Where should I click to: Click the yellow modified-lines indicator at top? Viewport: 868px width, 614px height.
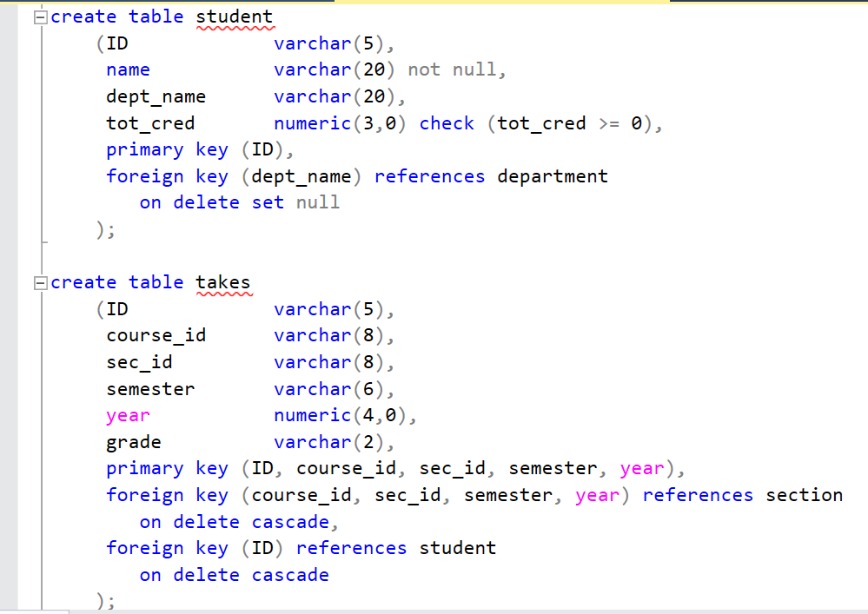point(478,3)
